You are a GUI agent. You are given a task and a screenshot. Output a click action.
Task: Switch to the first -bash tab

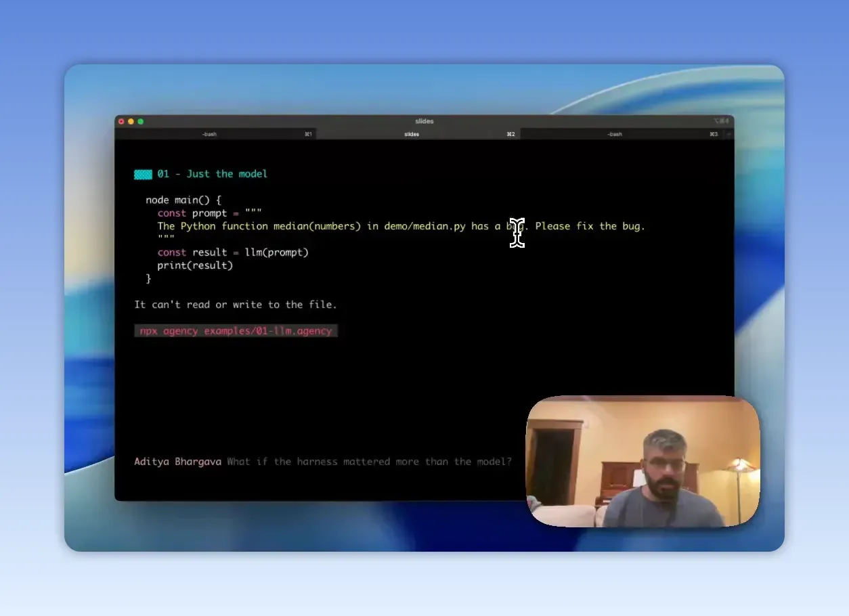[x=215, y=134]
